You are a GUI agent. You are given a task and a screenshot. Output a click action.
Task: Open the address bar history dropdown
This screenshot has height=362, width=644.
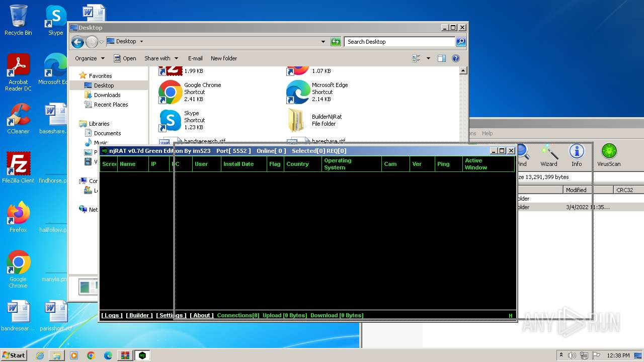tap(323, 42)
